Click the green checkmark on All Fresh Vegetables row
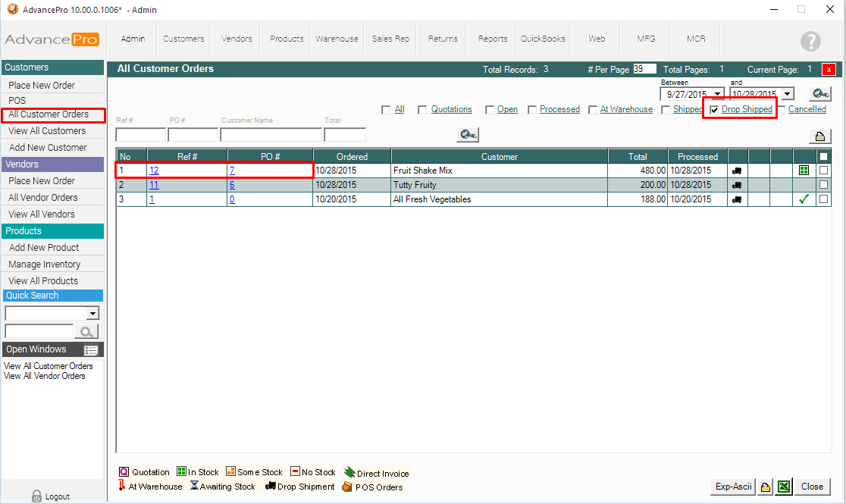 804,199
